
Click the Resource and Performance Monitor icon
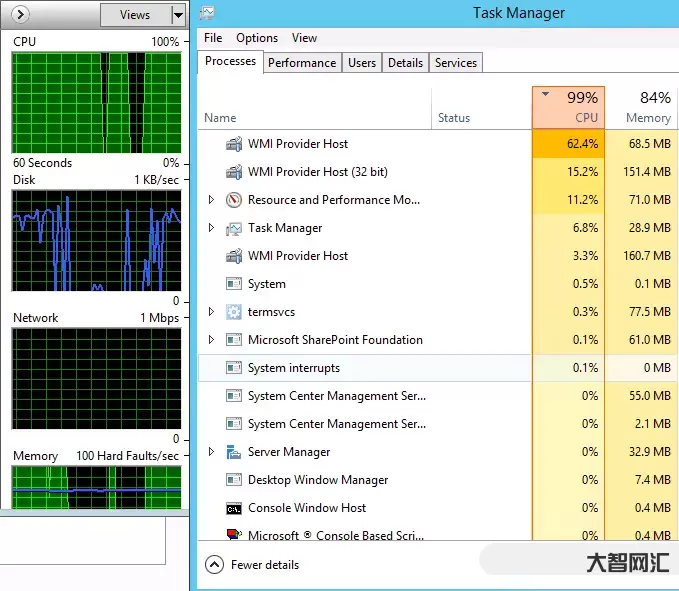point(233,200)
